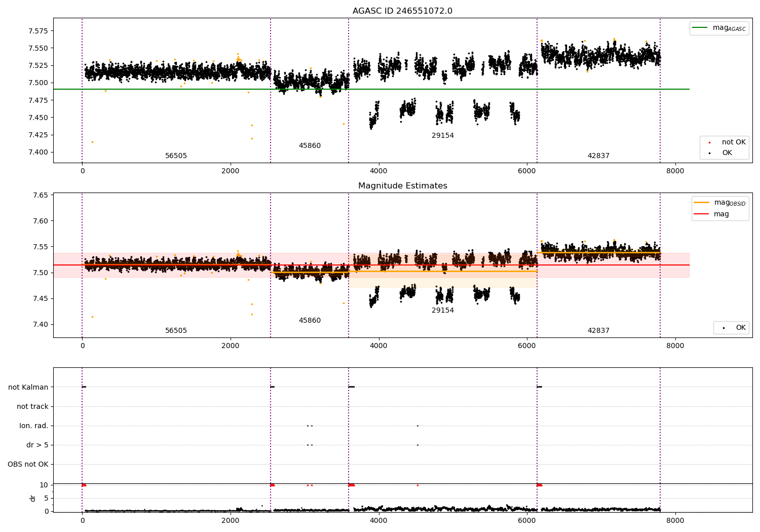Click the 'not Kalman' row label
This screenshot has width=760, height=532.
click(x=28, y=387)
